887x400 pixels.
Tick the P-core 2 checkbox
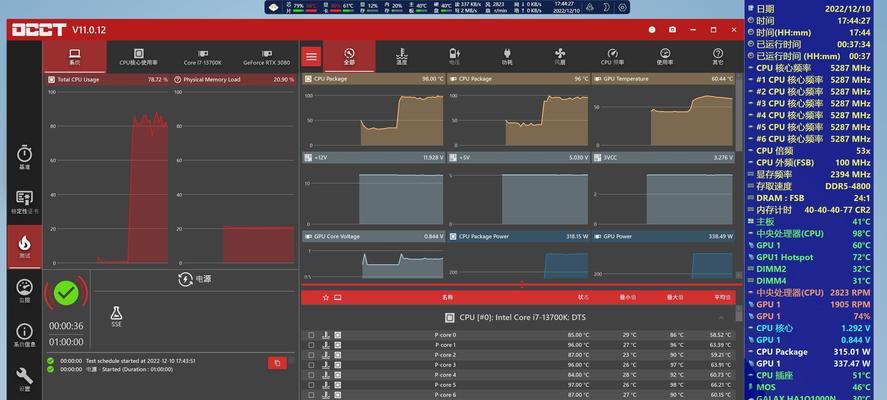point(311,355)
